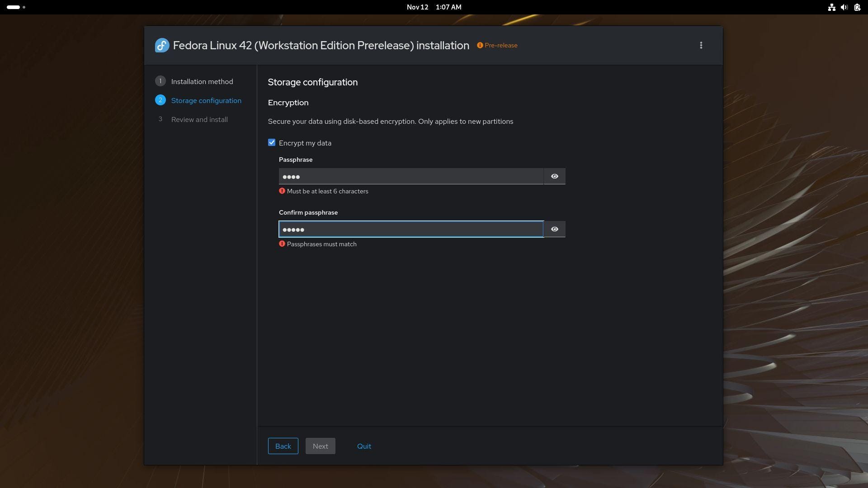Click the Quit link
The image size is (868, 488).
364,446
